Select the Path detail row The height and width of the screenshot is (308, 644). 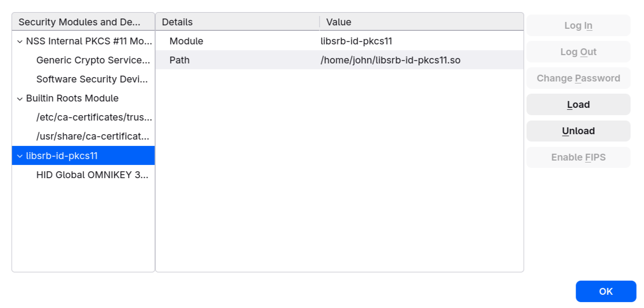[340, 60]
